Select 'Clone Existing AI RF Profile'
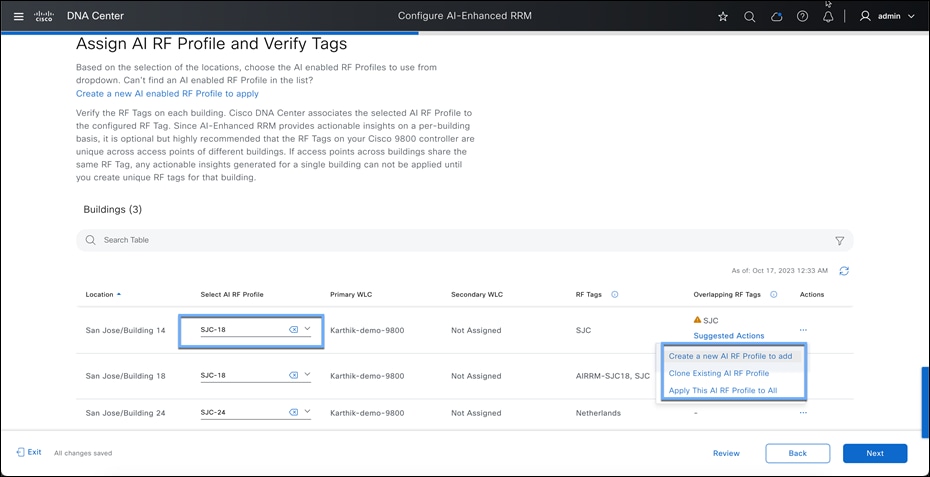Image resolution: width=930 pixels, height=477 pixels. [719, 373]
